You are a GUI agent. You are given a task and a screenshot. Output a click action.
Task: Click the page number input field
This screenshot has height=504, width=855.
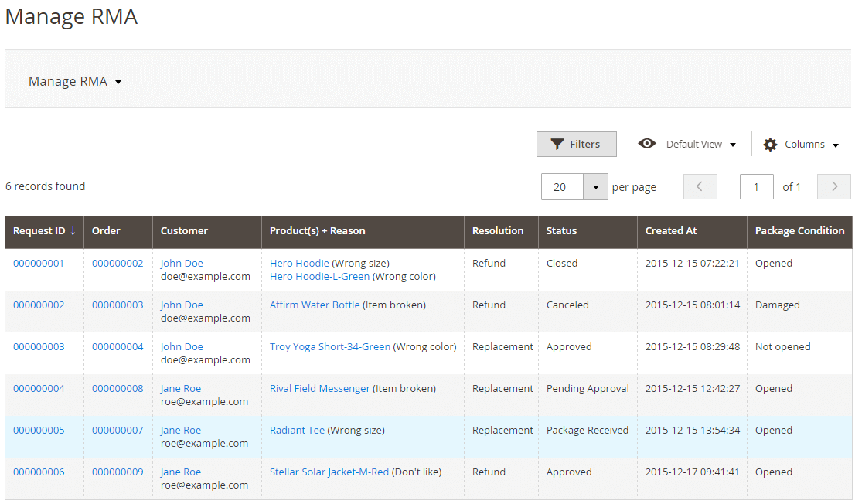[x=756, y=186]
